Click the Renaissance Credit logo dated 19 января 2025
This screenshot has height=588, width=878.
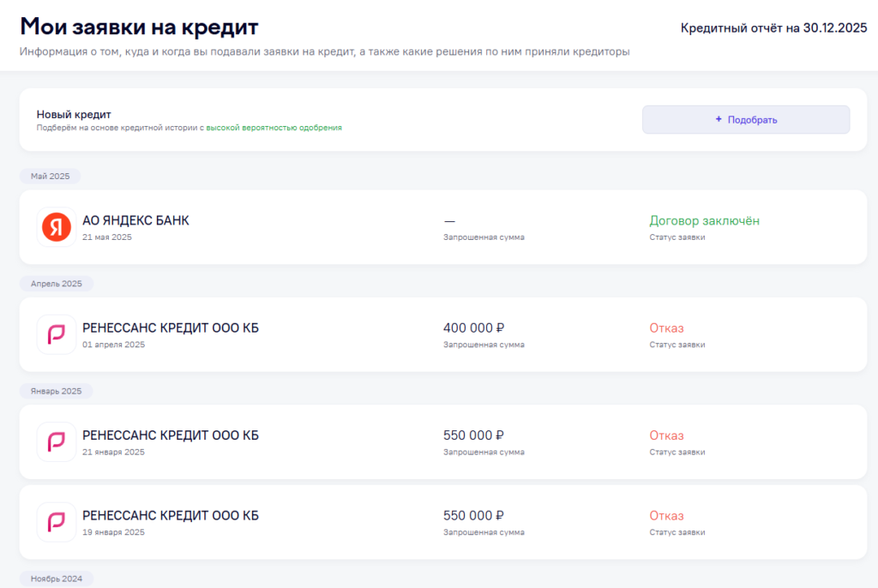(x=57, y=522)
